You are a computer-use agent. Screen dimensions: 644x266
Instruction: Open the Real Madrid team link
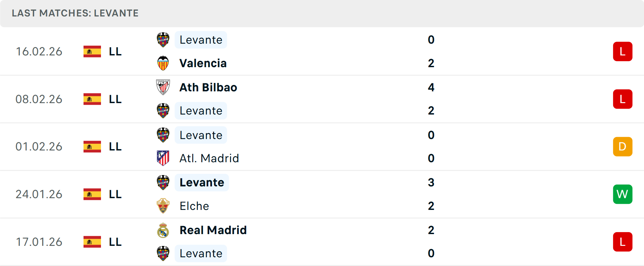[213, 230]
